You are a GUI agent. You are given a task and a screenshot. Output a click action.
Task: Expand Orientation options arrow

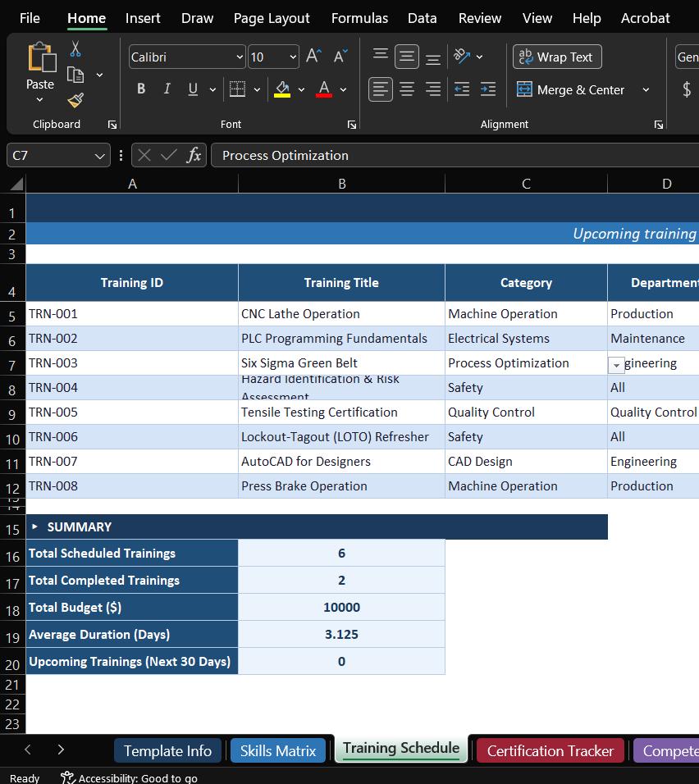tap(479, 57)
